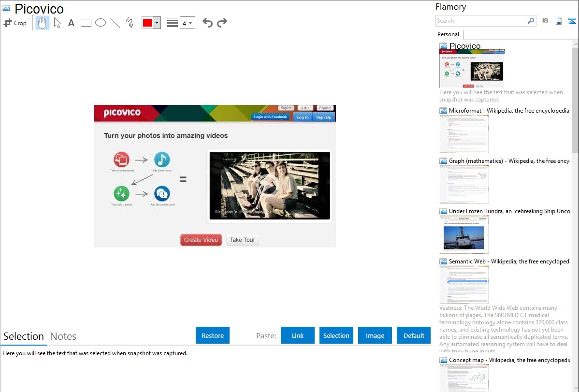Screen dimensions: 579x392
Task: Select the 'Concept map - Wikipedia' snapshot title
Action: click(x=509, y=360)
